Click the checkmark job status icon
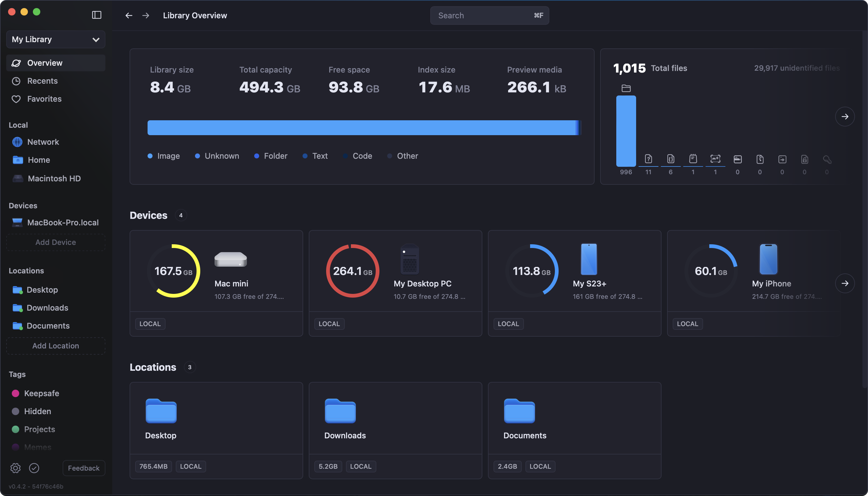The width and height of the screenshot is (868, 496). coord(34,468)
